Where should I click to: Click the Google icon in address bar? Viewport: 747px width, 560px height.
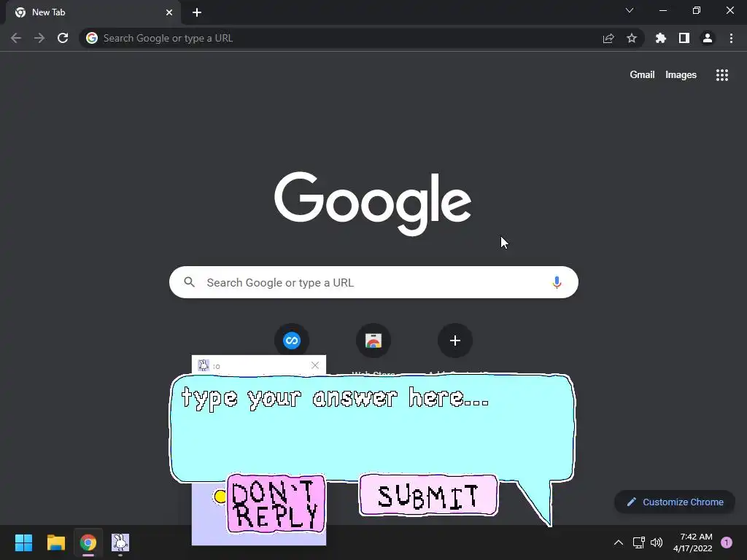click(x=92, y=38)
